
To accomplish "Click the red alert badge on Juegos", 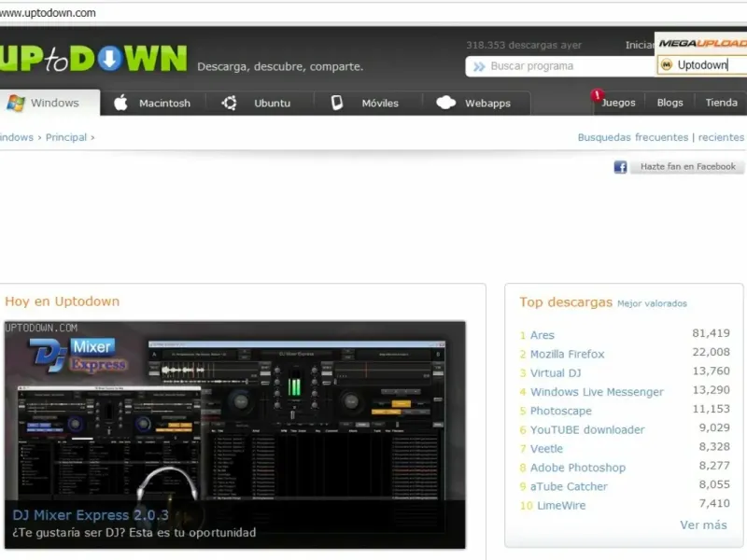I will [x=597, y=95].
